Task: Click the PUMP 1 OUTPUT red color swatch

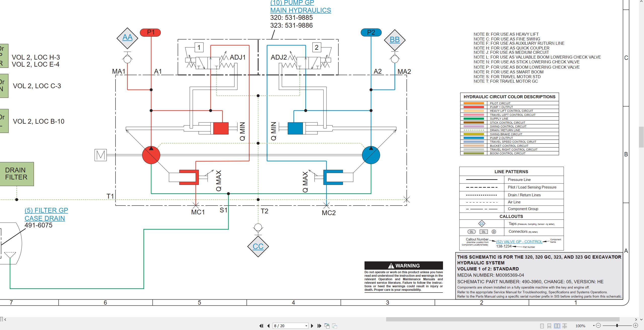Action: [474, 107]
